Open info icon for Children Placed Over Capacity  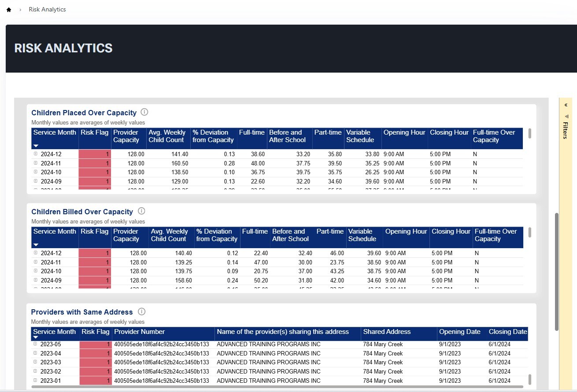coord(144,112)
